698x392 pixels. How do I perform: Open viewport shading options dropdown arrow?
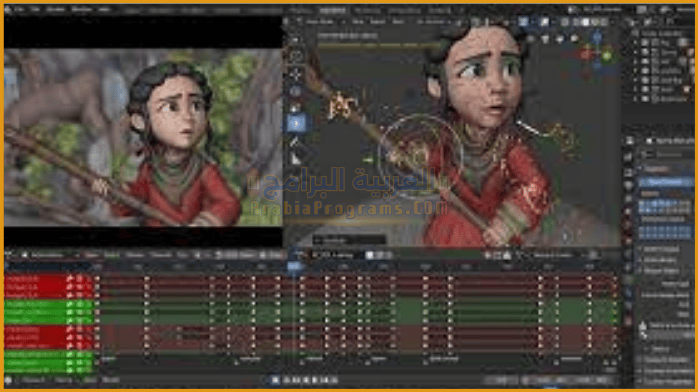[x=612, y=22]
